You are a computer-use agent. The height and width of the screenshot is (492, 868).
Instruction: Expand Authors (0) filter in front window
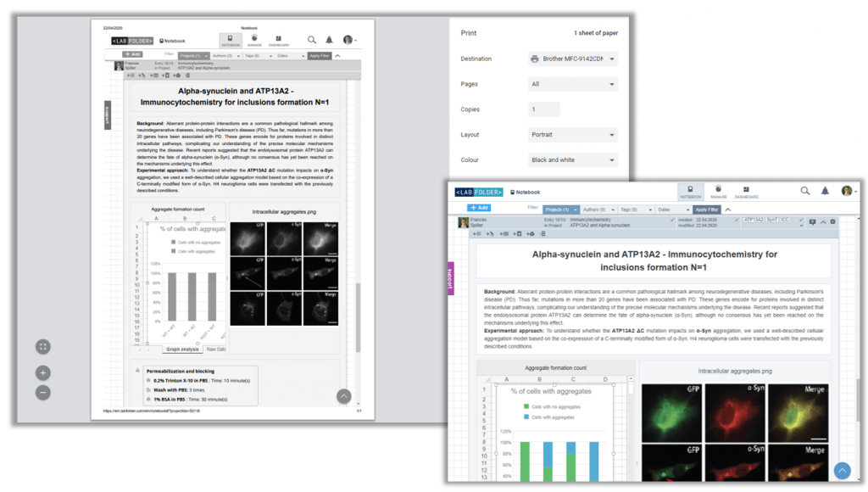point(598,210)
